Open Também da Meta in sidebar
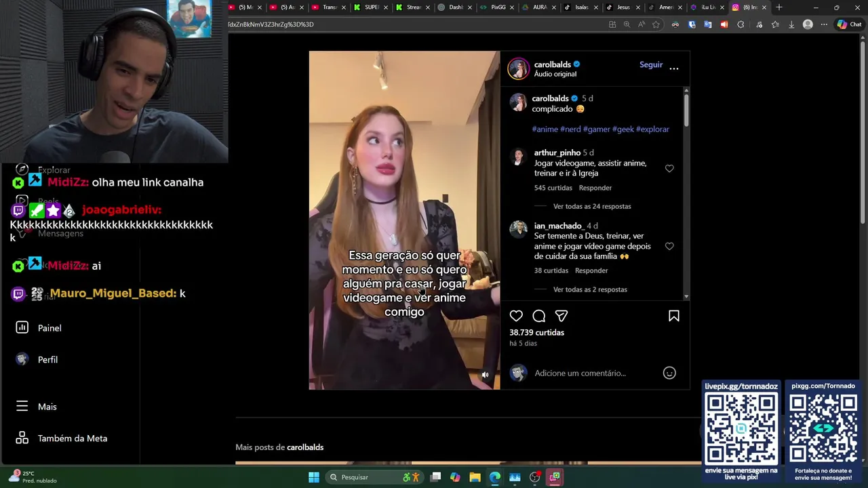 (62, 439)
